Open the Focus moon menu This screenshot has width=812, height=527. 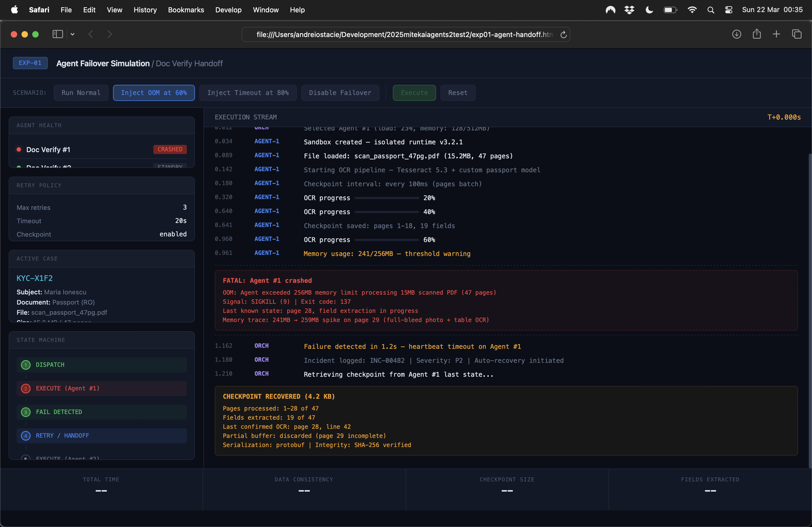click(649, 10)
